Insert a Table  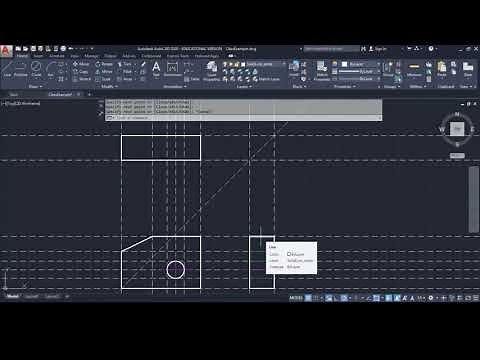pos(192,79)
